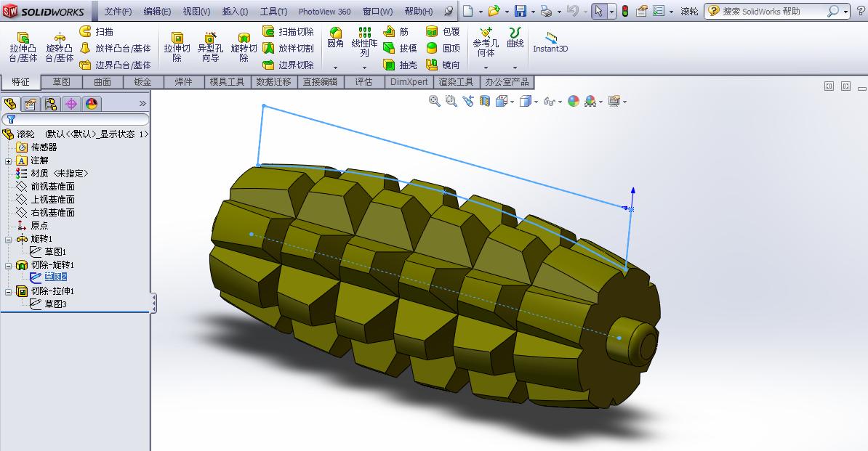Open the 参考几何体 reference geometry tool
This screenshot has width=868, height=451.
[486, 42]
